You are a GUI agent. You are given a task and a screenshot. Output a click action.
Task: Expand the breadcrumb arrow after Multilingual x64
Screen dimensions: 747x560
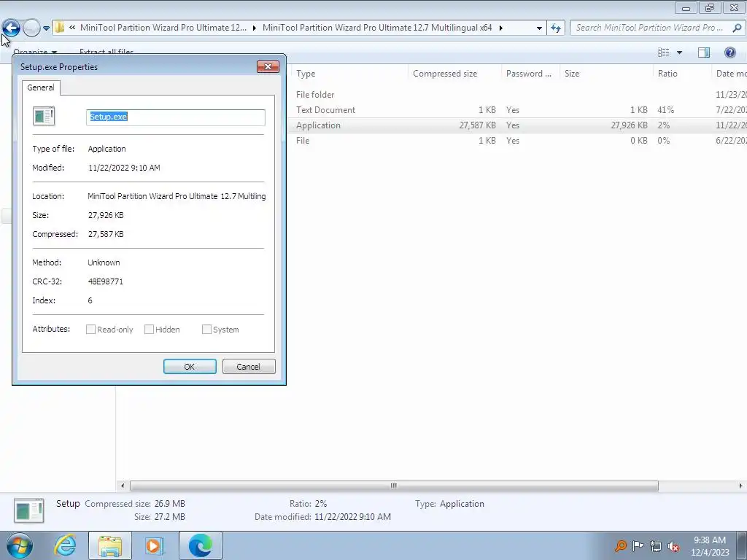(x=500, y=28)
